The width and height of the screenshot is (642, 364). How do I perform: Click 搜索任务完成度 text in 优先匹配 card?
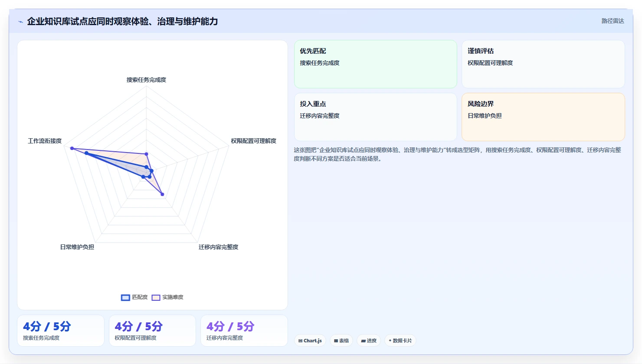tap(320, 63)
